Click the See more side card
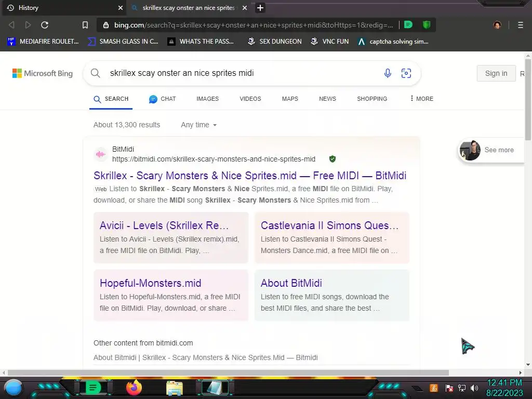Viewport: 532px width, 399px height. click(491, 150)
